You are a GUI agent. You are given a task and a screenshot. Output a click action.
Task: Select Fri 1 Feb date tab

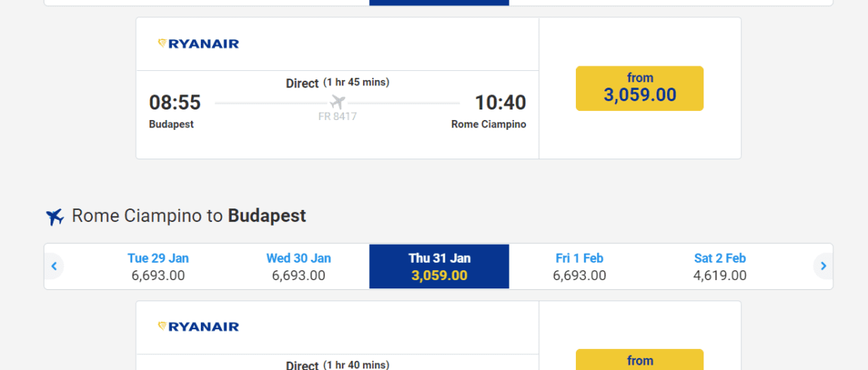579,267
